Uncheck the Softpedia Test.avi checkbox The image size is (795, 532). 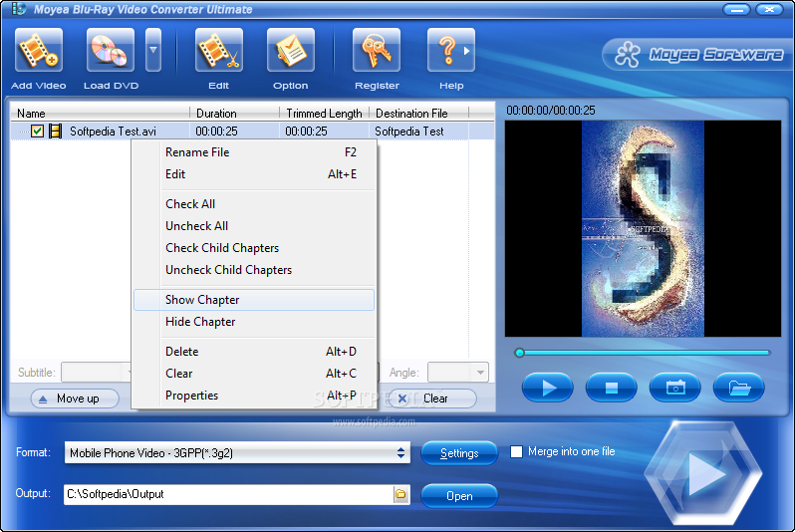[x=37, y=132]
